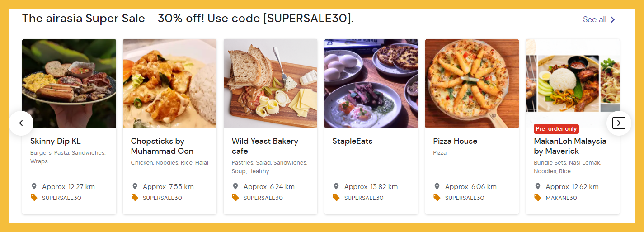
Task: Click the chevron beside See all
Action: tap(613, 19)
